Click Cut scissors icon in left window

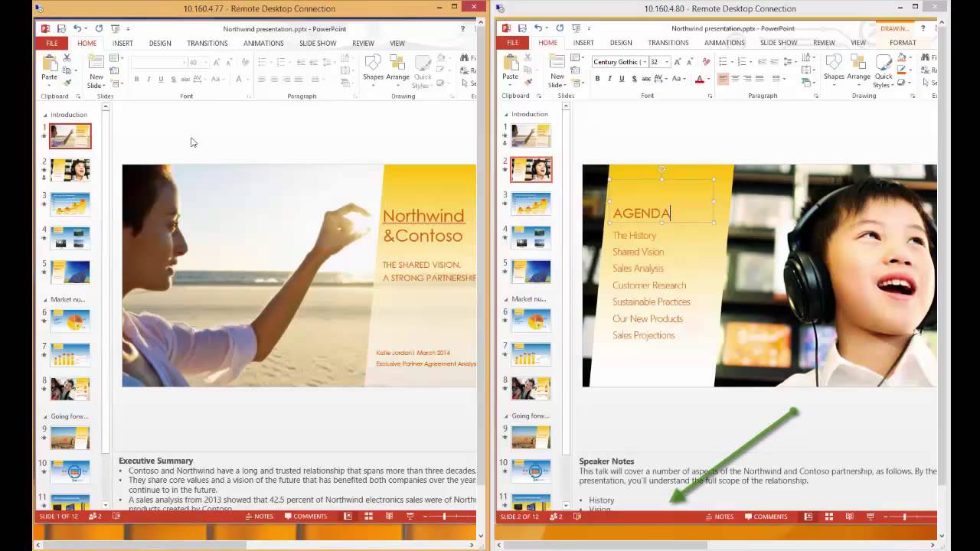pyautogui.click(x=67, y=58)
